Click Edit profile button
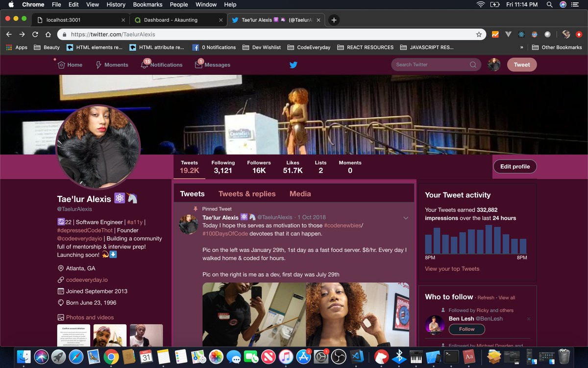 515,166
